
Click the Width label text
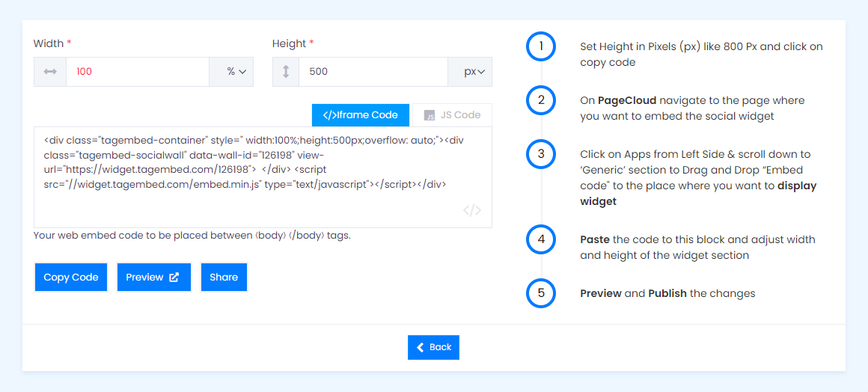(49, 43)
